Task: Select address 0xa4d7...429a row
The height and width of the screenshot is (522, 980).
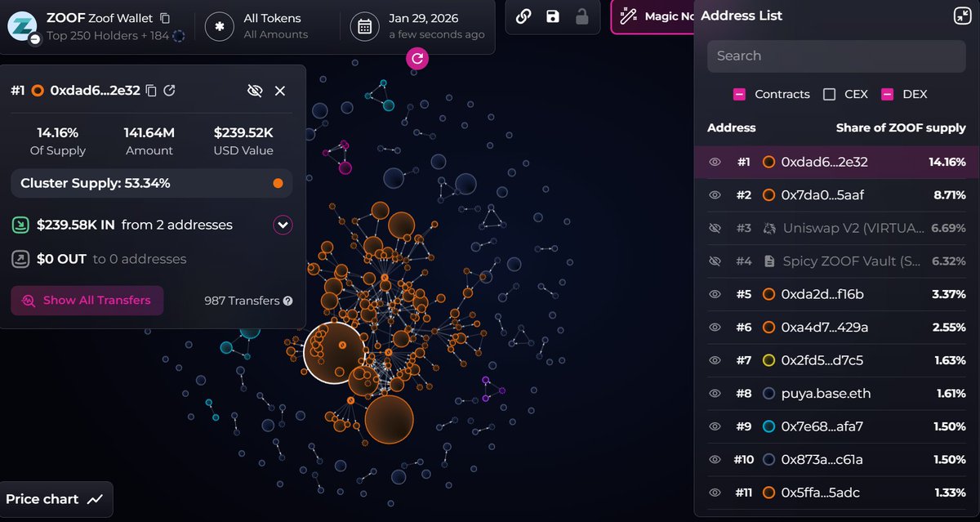Action: click(837, 328)
